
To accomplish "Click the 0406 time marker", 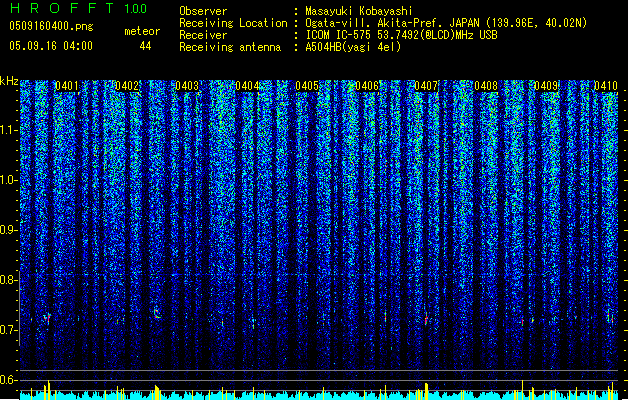I will click(x=367, y=86).
